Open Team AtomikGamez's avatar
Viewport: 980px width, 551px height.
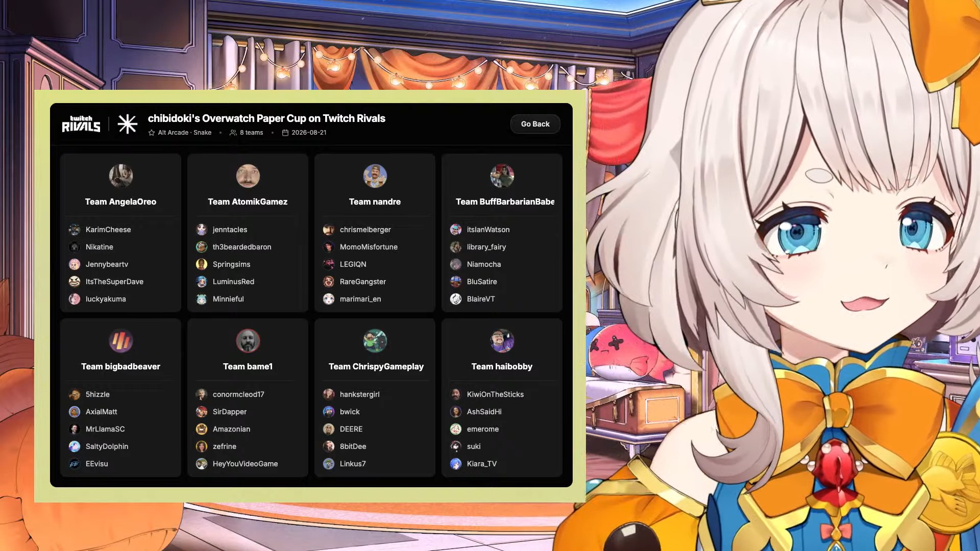coord(248,176)
